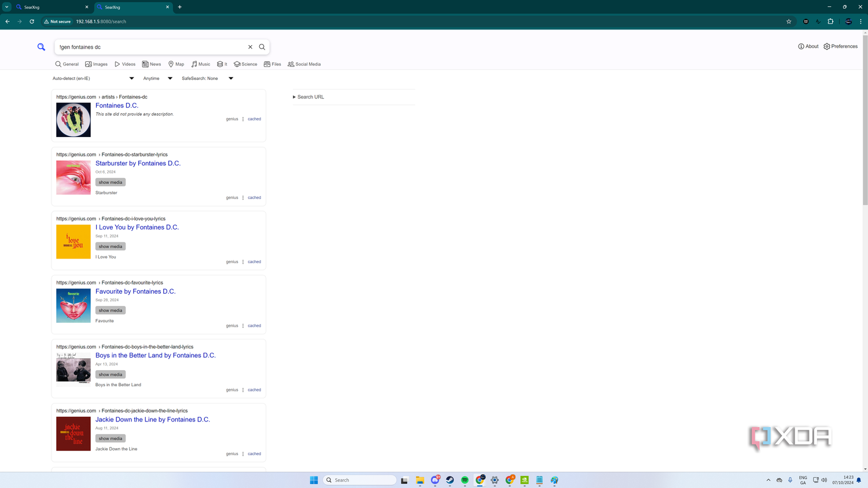Open Starburster by Fontaines D.C. link
The image size is (868, 488).
click(x=138, y=164)
